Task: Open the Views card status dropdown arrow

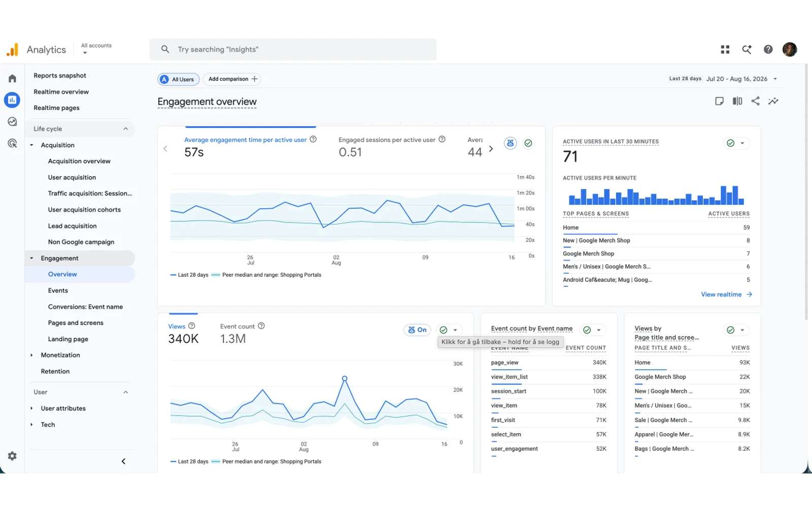Action: pyautogui.click(x=455, y=330)
